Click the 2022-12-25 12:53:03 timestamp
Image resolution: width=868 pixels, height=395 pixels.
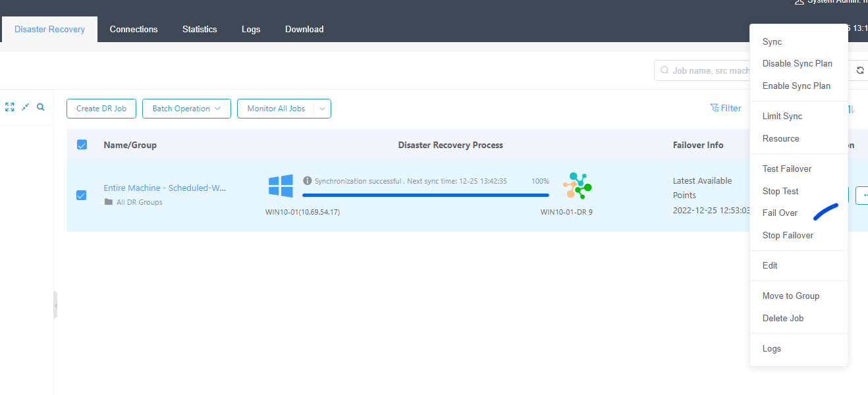711,210
